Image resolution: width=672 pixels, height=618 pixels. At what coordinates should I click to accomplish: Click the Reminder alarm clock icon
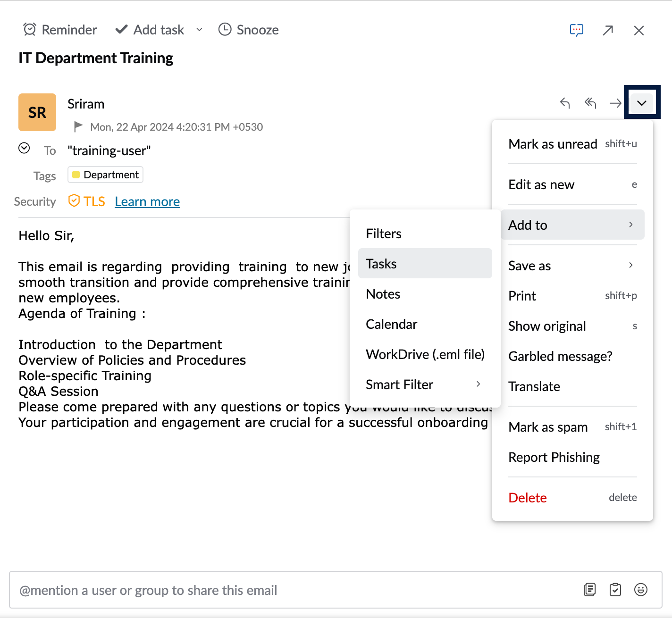(30, 30)
